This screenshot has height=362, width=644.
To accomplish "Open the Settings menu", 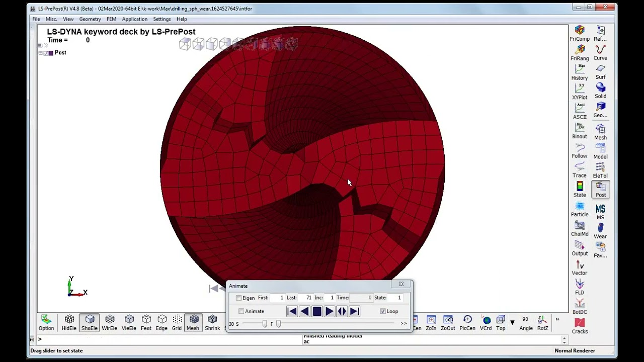I will pos(162,19).
